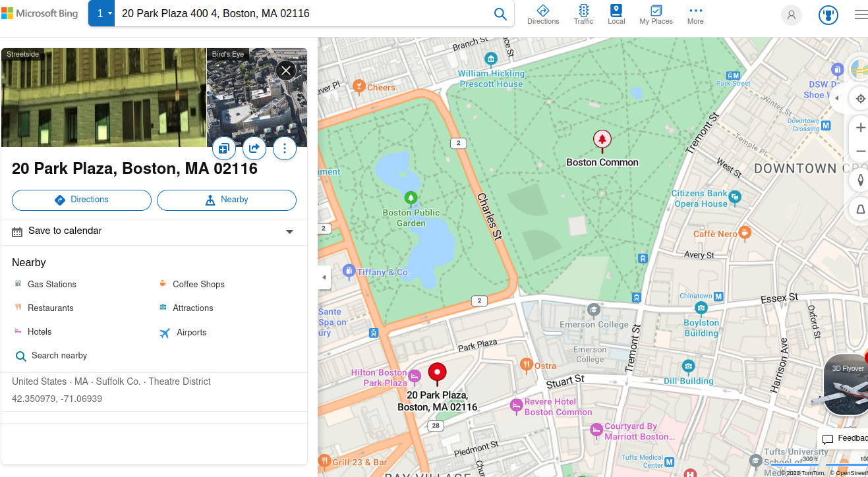Screen dimensions: 868x477
Task: Click the Courtyard By Marriott hotel marker
Action: coord(596,430)
